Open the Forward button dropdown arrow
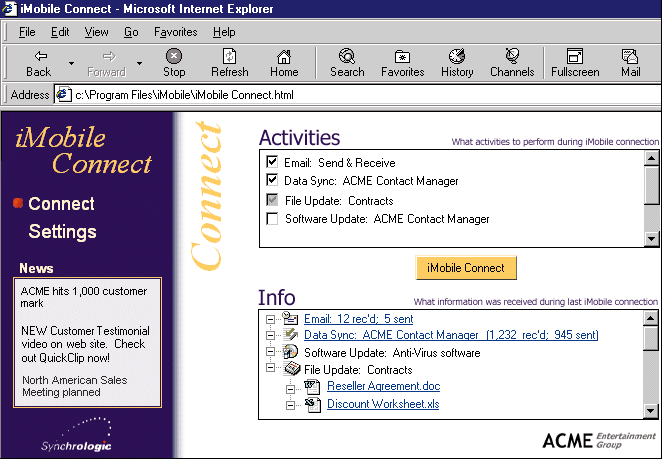The image size is (662, 459). 139,63
